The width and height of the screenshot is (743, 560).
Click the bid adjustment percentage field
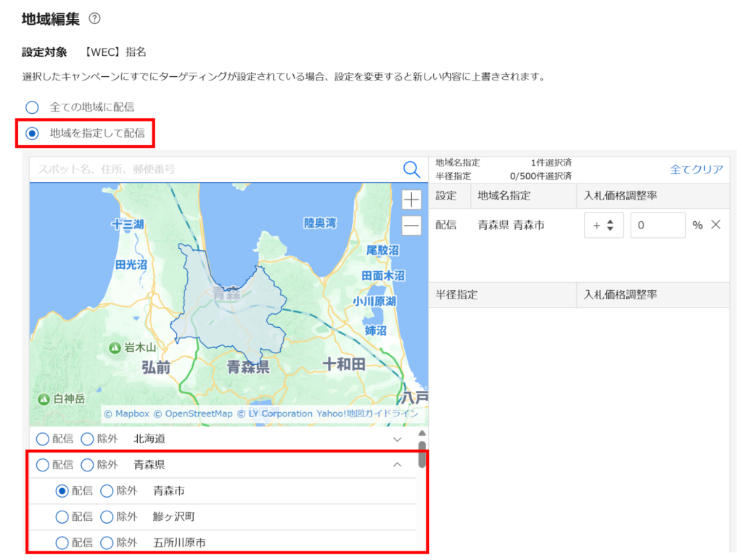point(657,226)
